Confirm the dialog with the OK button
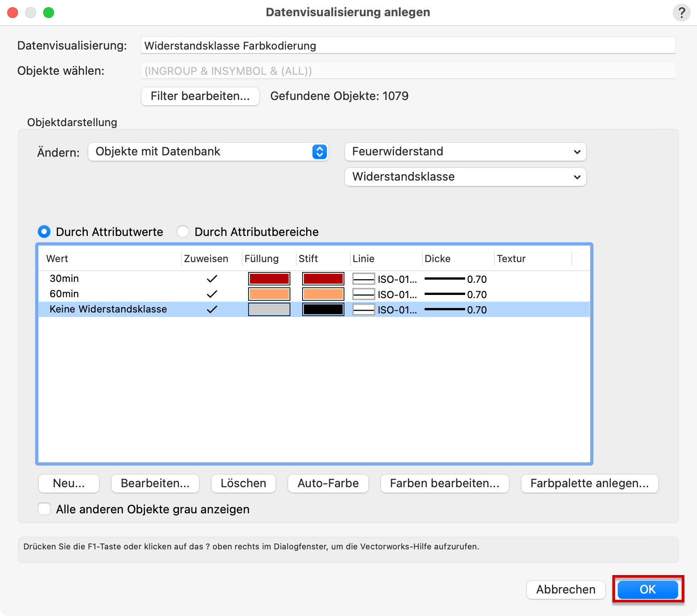The height and width of the screenshot is (616, 697). (x=648, y=590)
